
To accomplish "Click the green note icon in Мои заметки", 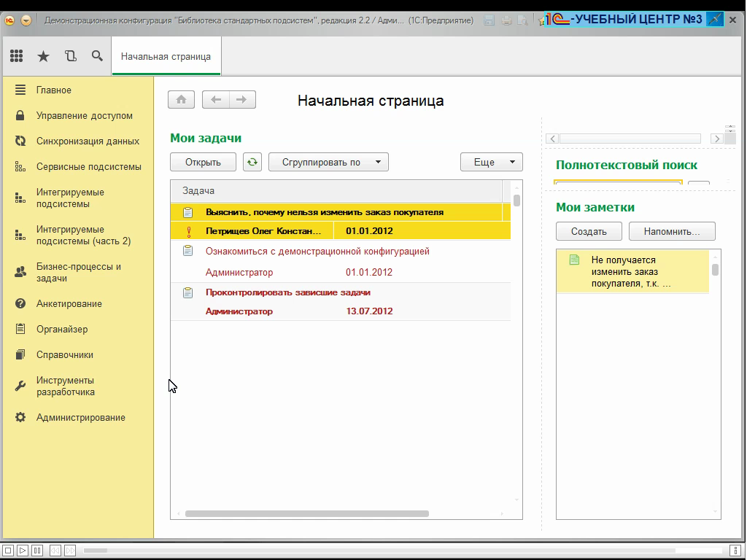I will [x=575, y=260].
